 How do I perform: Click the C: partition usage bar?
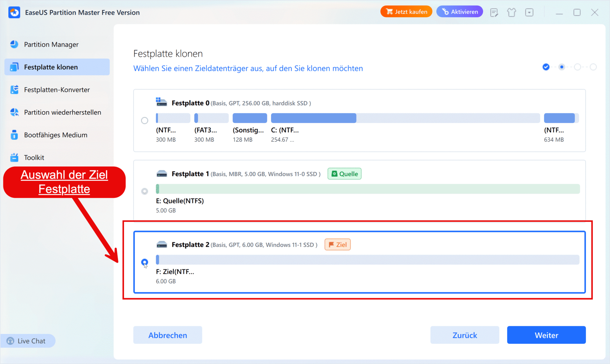(313, 118)
